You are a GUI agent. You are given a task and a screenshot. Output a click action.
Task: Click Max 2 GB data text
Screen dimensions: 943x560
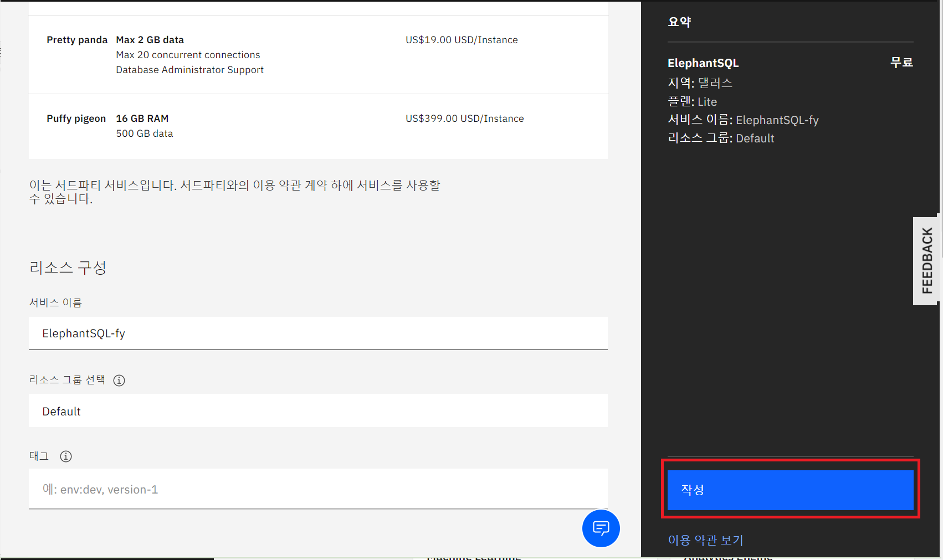coord(150,40)
